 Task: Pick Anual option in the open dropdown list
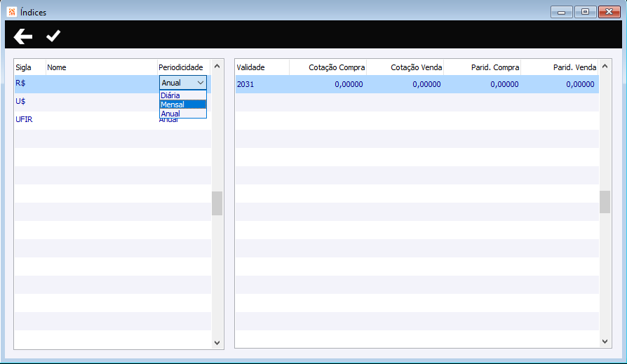[183, 114]
